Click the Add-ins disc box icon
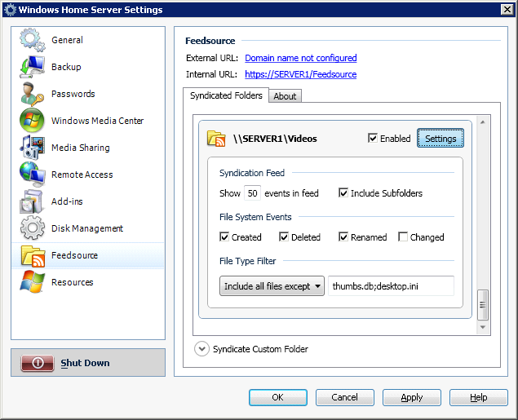The image size is (518, 420). pyautogui.click(x=31, y=201)
